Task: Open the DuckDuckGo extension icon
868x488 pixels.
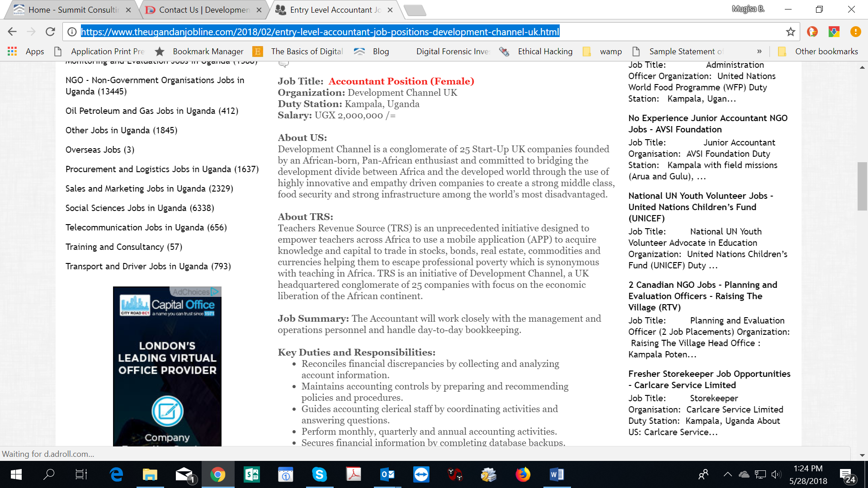Action: [x=812, y=32]
